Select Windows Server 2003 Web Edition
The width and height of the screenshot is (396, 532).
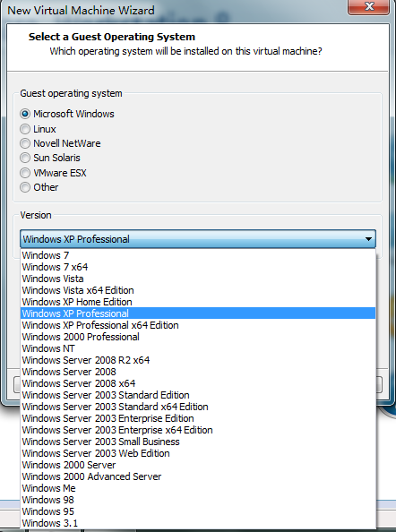tap(198, 453)
